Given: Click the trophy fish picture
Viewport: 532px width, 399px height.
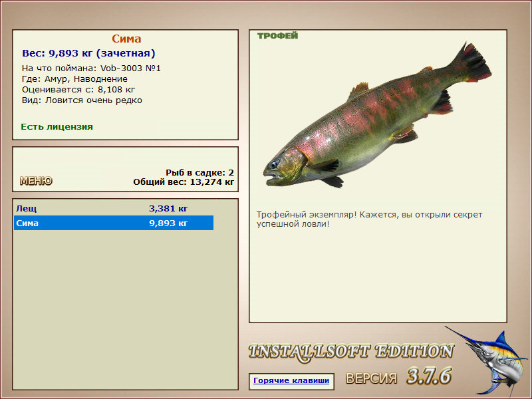Looking at the screenshot, I should [377, 115].
